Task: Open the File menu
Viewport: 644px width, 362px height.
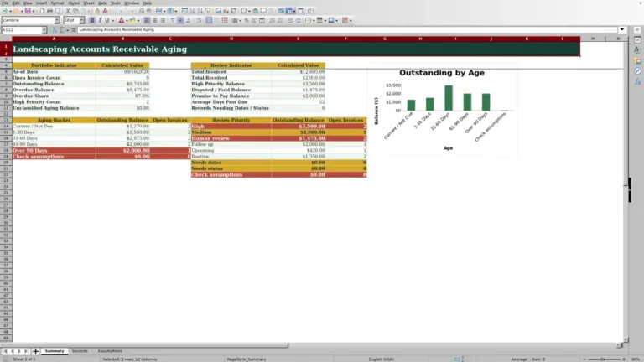Action: [x=5, y=3]
